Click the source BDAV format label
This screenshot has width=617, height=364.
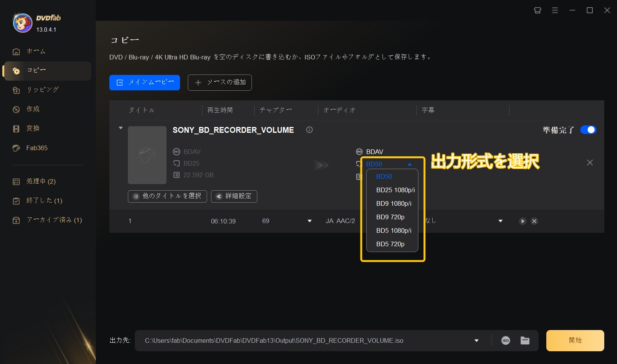coord(192,152)
